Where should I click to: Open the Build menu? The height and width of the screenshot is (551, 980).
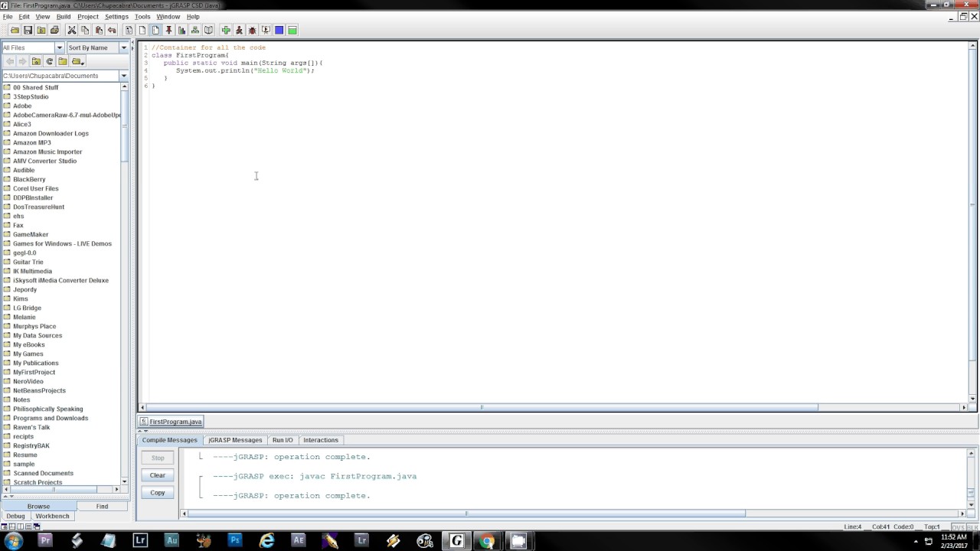point(64,16)
